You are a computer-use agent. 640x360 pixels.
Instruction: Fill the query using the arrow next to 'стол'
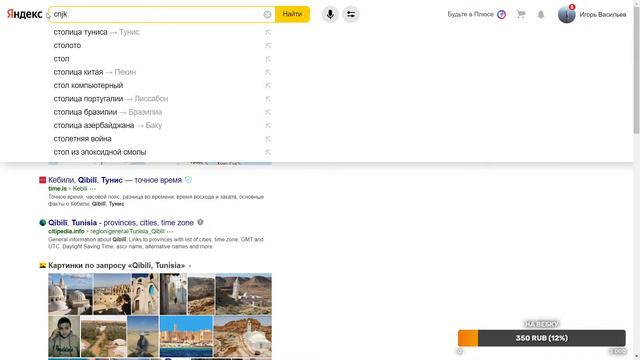(268, 59)
